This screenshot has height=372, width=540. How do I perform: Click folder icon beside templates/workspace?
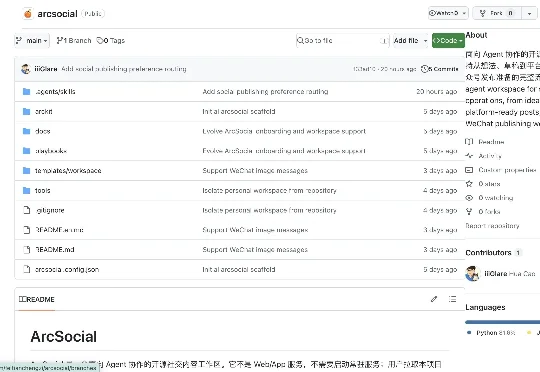[27, 170]
